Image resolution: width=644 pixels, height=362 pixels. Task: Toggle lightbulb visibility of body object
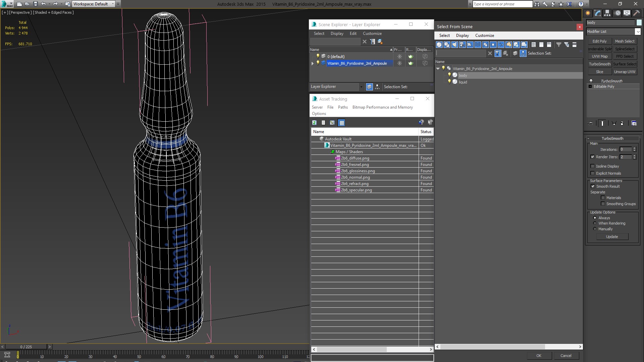tap(449, 75)
